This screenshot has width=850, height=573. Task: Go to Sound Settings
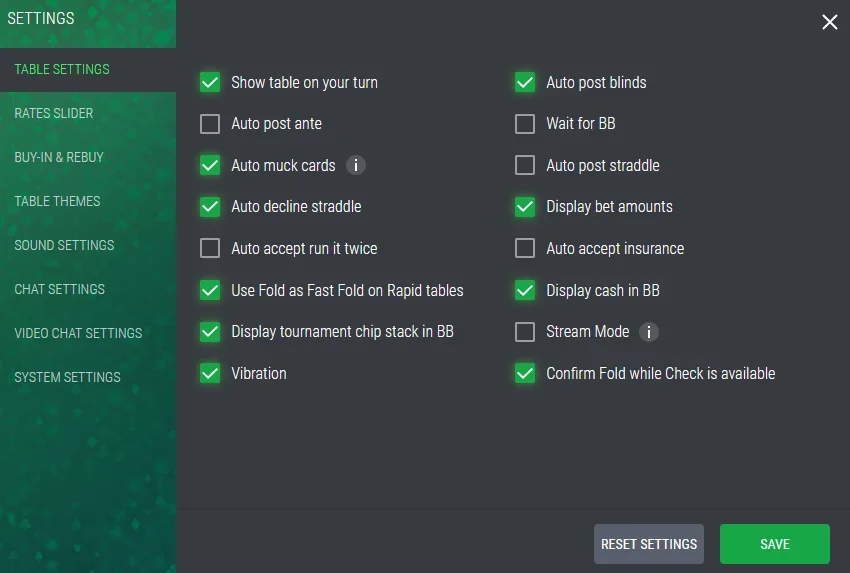click(x=64, y=245)
